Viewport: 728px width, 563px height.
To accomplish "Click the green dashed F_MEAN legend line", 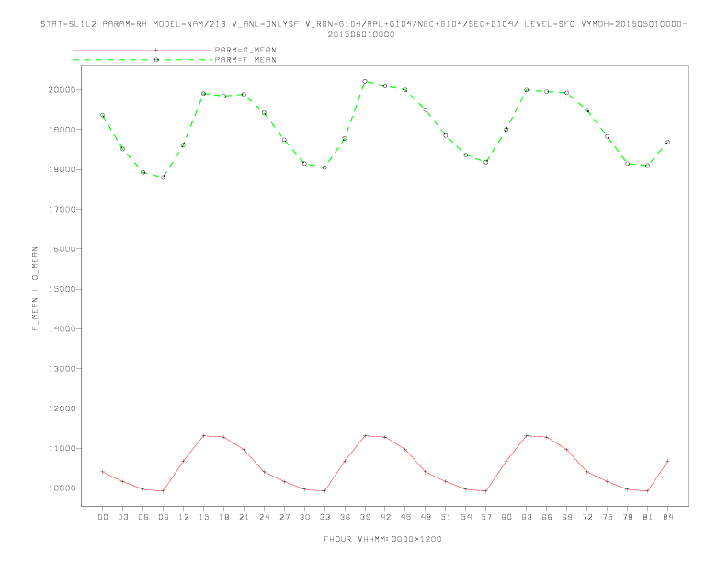I will click(x=142, y=60).
